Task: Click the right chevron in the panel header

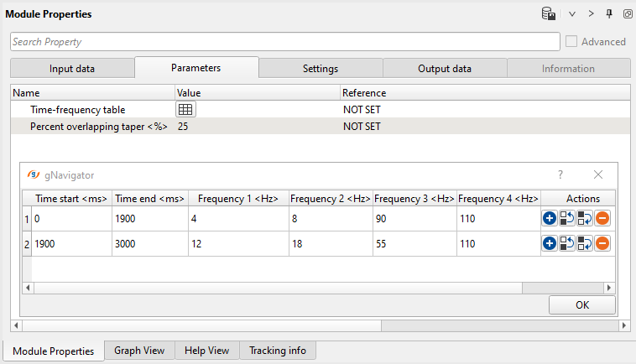Action: [591, 14]
